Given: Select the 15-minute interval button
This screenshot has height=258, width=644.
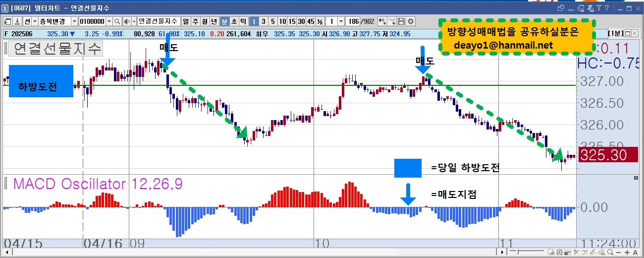Looking at the screenshot, I should [x=292, y=21].
